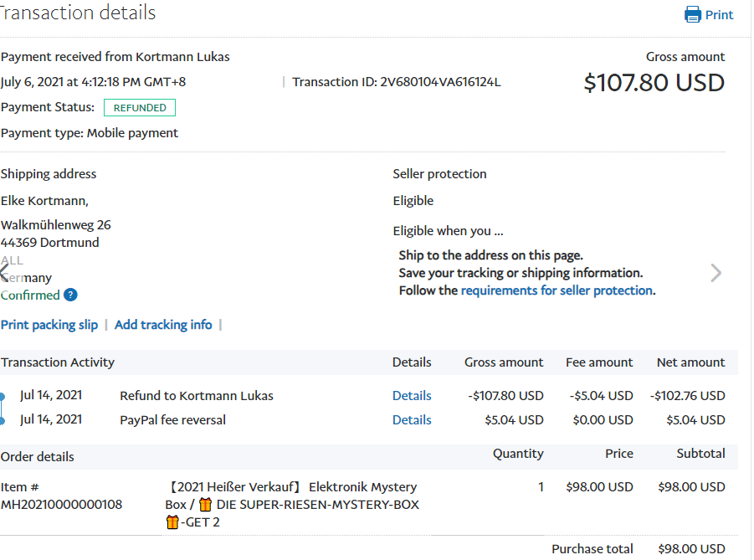Click the Transaction Activity header
Screen dimensions: 754x560
click(58, 362)
